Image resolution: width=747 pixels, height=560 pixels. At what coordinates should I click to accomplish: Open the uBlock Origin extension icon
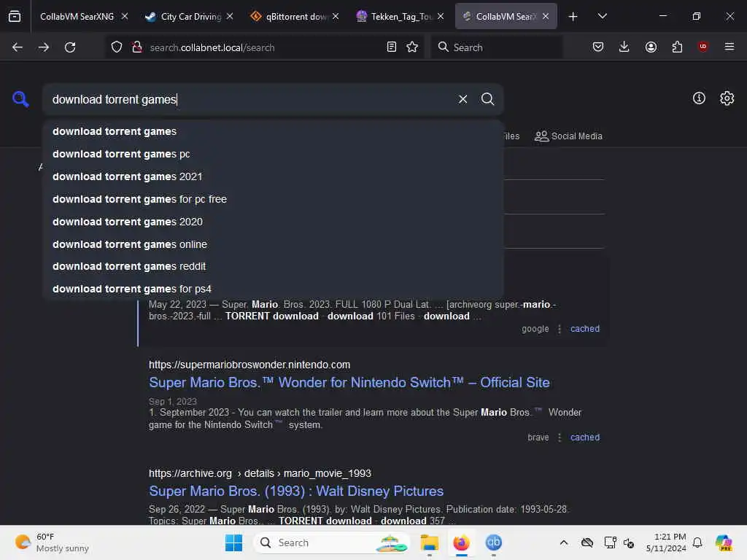click(x=703, y=47)
